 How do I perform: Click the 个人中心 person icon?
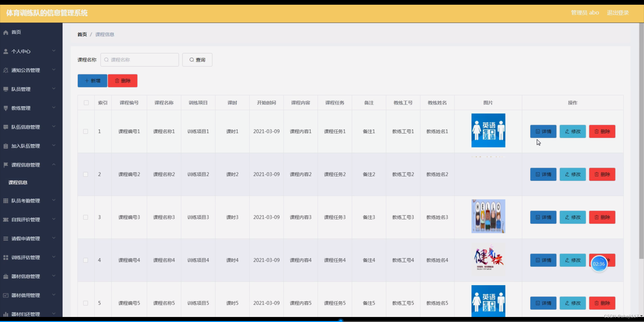[x=5, y=51]
